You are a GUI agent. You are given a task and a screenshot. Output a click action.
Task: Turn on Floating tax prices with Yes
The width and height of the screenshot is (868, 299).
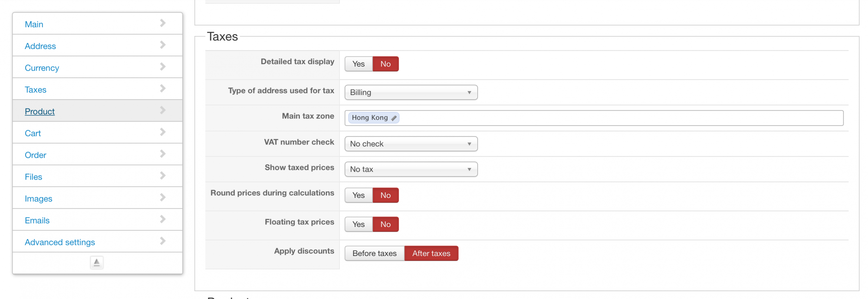(x=358, y=224)
